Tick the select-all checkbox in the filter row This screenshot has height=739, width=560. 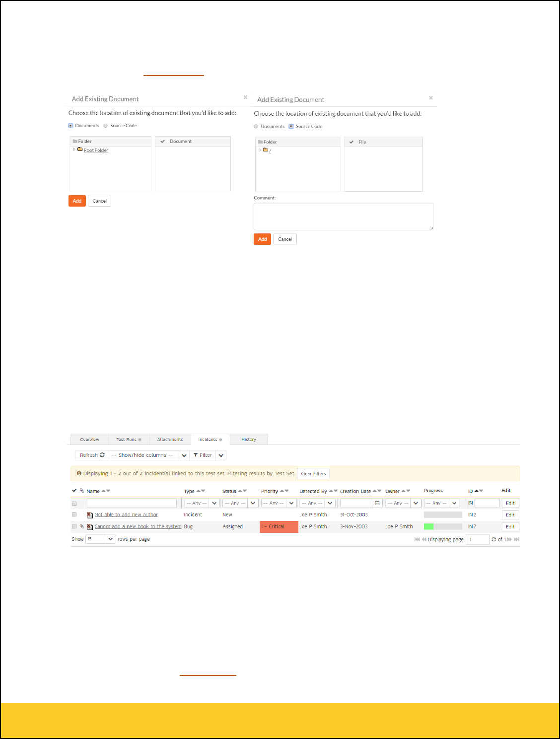(x=74, y=504)
